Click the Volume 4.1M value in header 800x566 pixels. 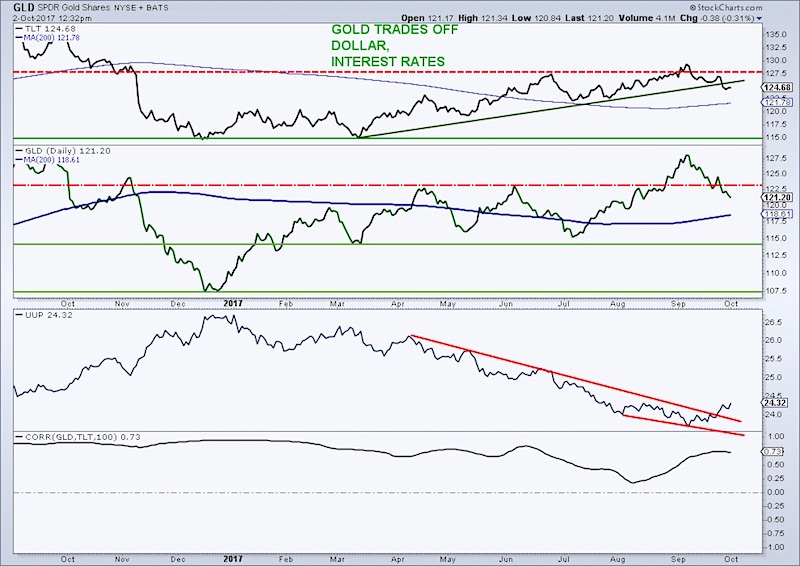[648, 18]
